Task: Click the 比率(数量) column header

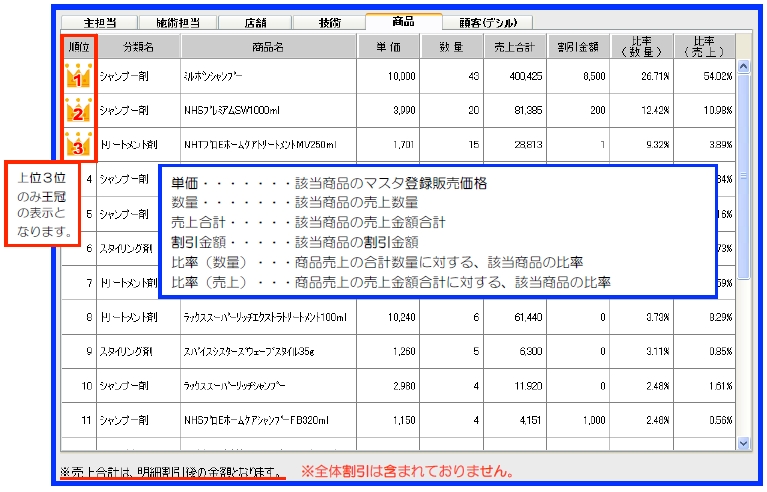Action: [641, 46]
